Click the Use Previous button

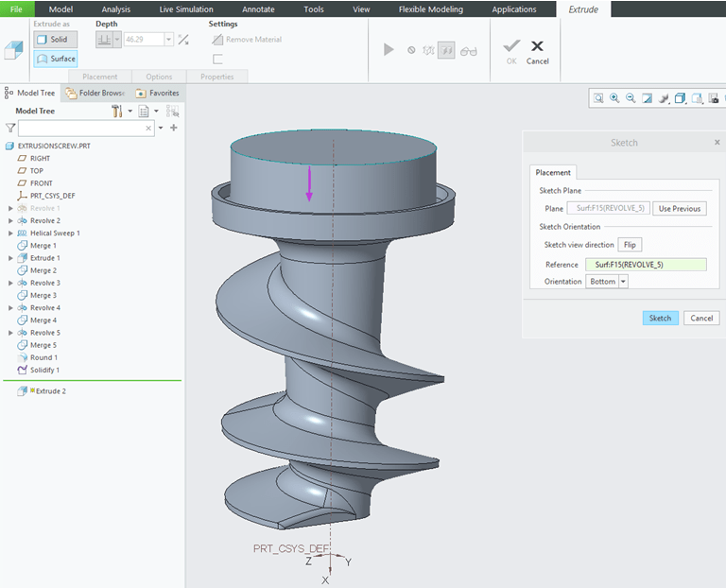coord(681,208)
